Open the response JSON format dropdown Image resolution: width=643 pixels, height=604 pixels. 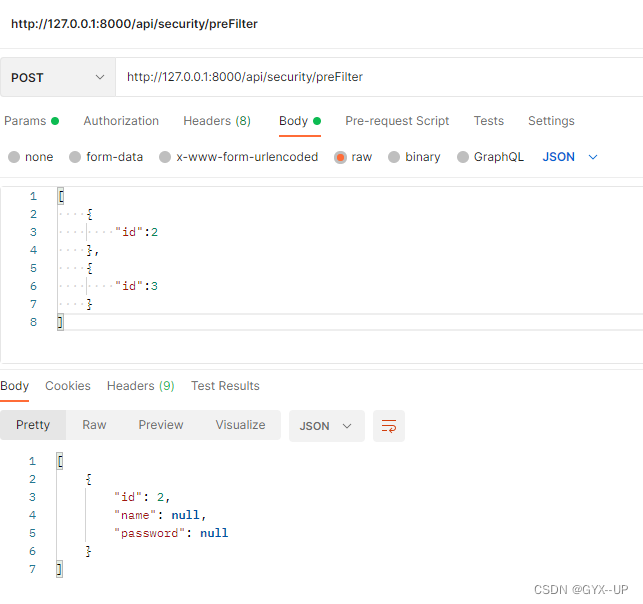coord(326,426)
